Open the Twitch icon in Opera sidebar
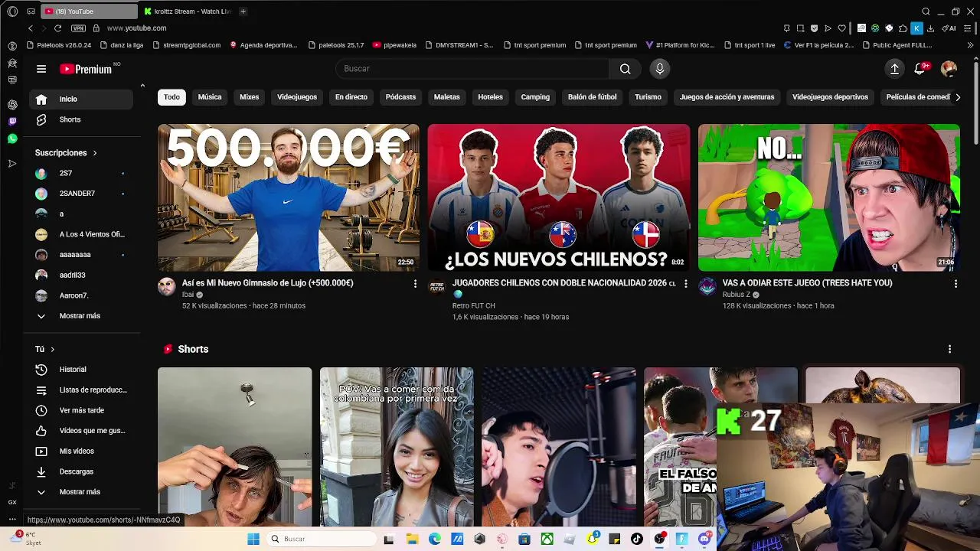This screenshot has height=551, width=980. pyautogui.click(x=12, y=122)
